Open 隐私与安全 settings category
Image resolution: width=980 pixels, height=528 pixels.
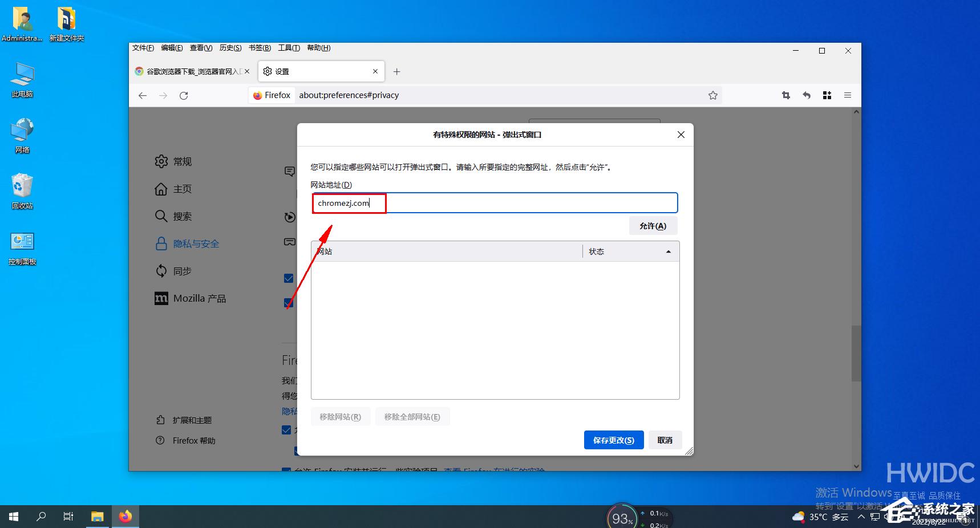tap(187, 243)
